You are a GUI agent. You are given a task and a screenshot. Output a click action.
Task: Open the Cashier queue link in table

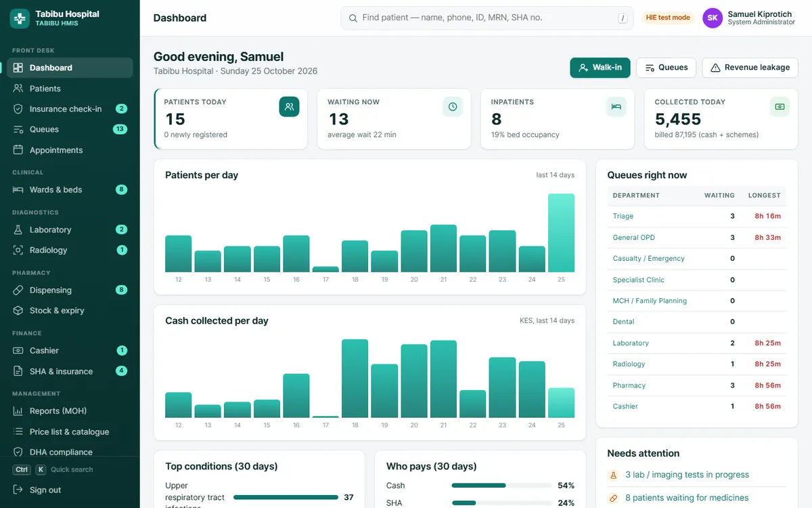[625, 406]
